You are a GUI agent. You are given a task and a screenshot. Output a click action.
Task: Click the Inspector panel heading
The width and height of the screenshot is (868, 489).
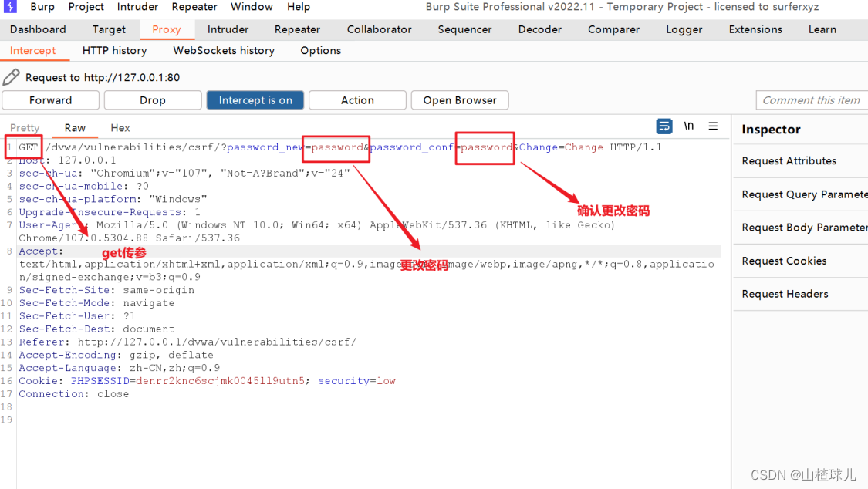771,130
